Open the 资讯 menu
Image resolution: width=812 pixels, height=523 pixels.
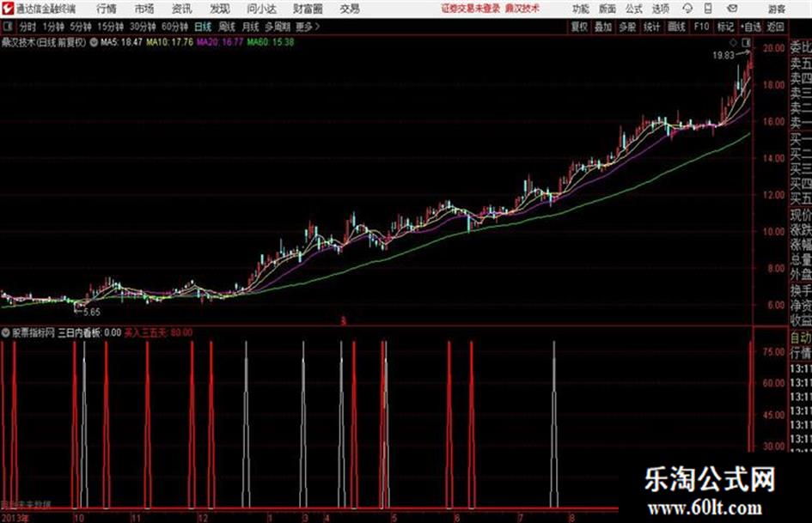pyautogui.click(x=181, y=9)
